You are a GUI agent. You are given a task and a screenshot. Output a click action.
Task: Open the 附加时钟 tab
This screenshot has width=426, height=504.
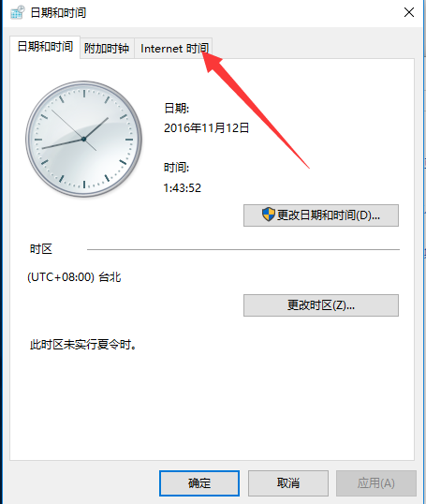click(107, 49)
